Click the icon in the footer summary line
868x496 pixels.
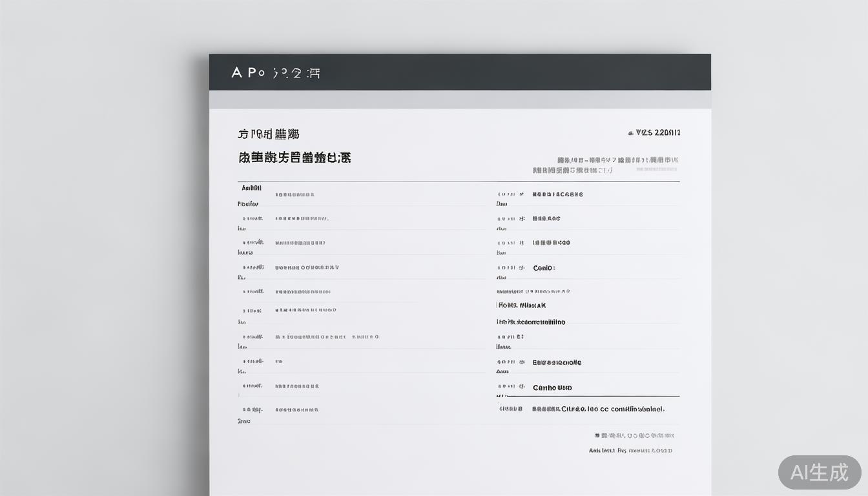point(597,435)
